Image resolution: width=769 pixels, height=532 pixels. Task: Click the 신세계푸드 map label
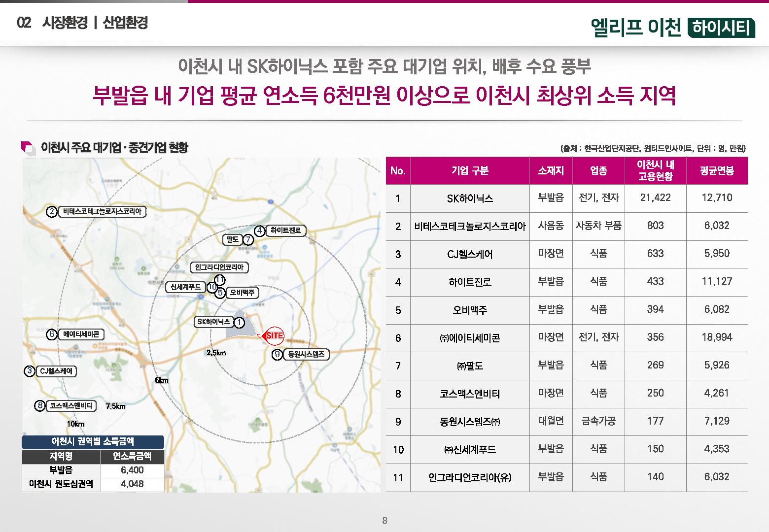point(186,287)
